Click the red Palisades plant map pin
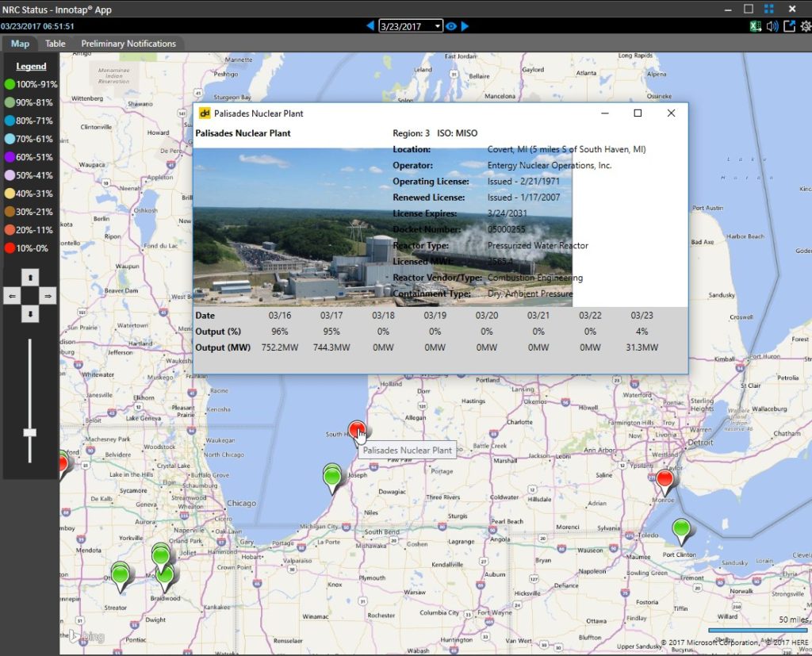The width and height of the screenshot is (812, 656). (x=357, y=430)
